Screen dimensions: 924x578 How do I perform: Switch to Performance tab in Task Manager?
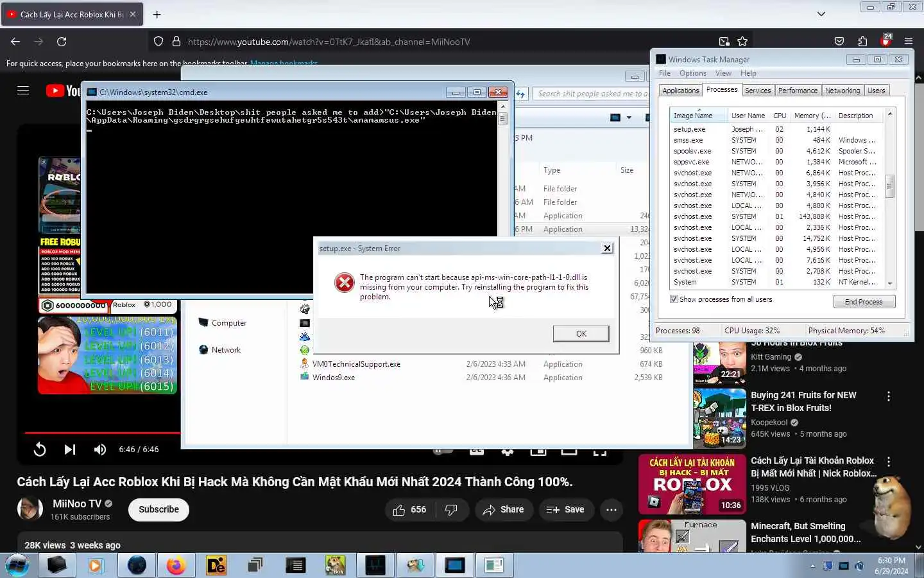798,91
